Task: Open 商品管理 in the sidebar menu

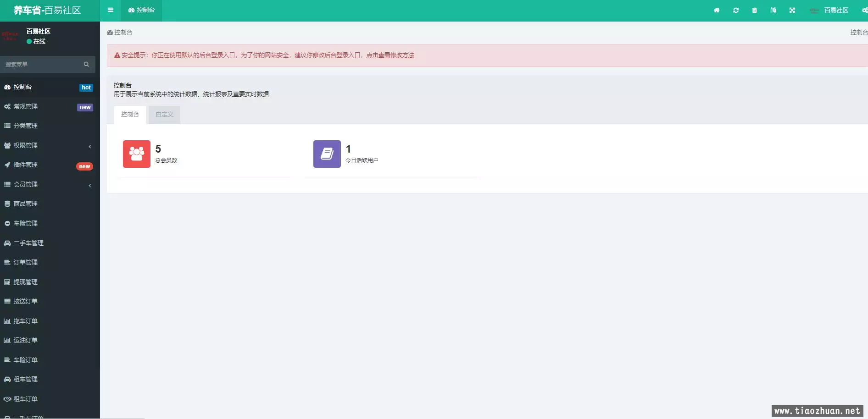Action: [50, 204]
